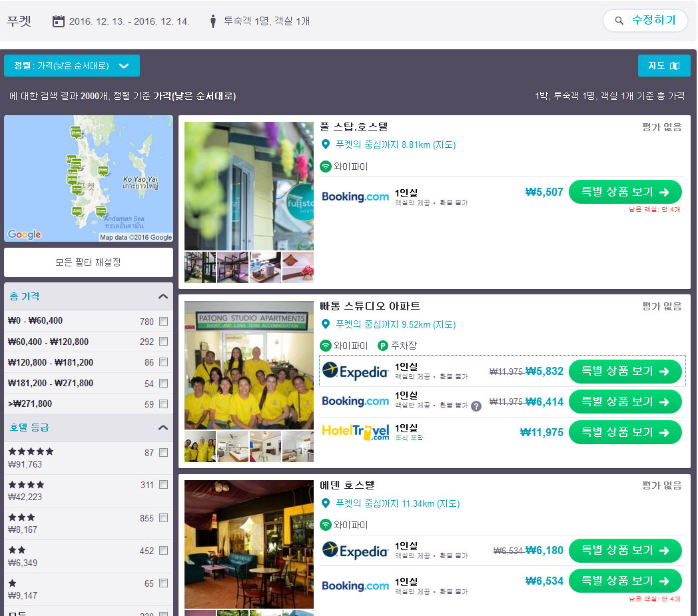View Booking.com ₩6,414 deal button
Image resolution: width=698 pixels, height=616 pixels.
(x=625, y=402)
